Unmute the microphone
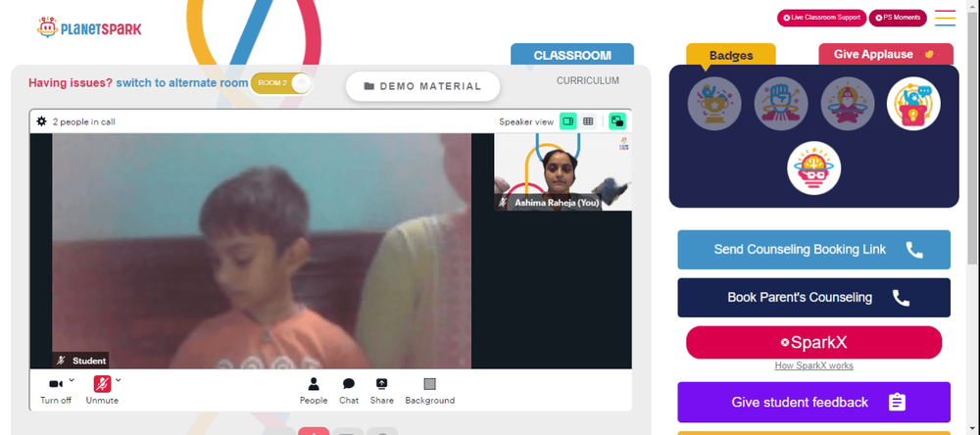Viewport: 980px width, 435px height. [102, 390]
